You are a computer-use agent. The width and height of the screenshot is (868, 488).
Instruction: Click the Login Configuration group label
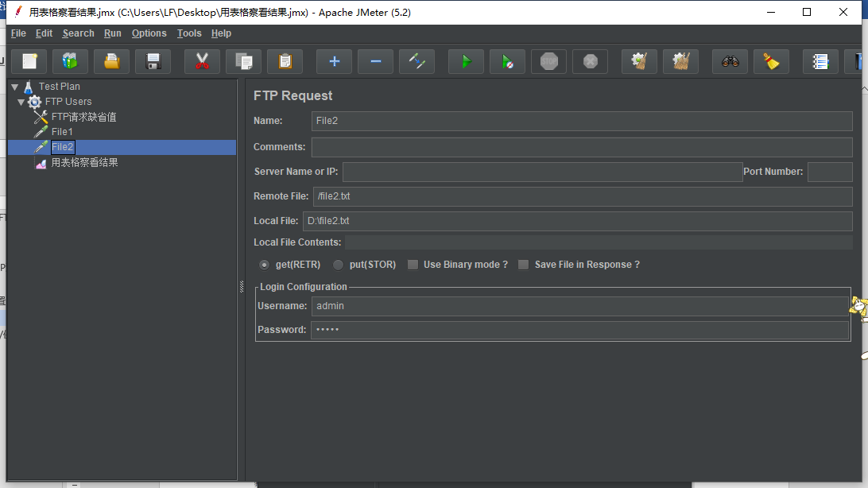304,287
